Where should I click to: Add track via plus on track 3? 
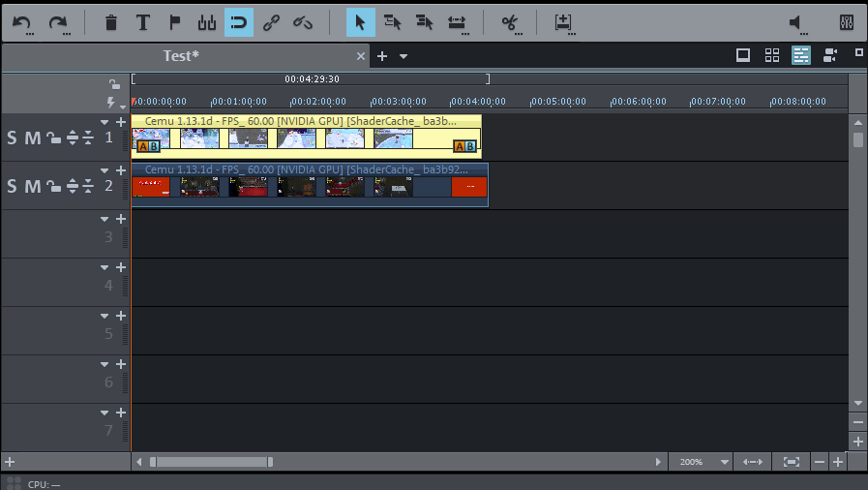pos(121,219)
